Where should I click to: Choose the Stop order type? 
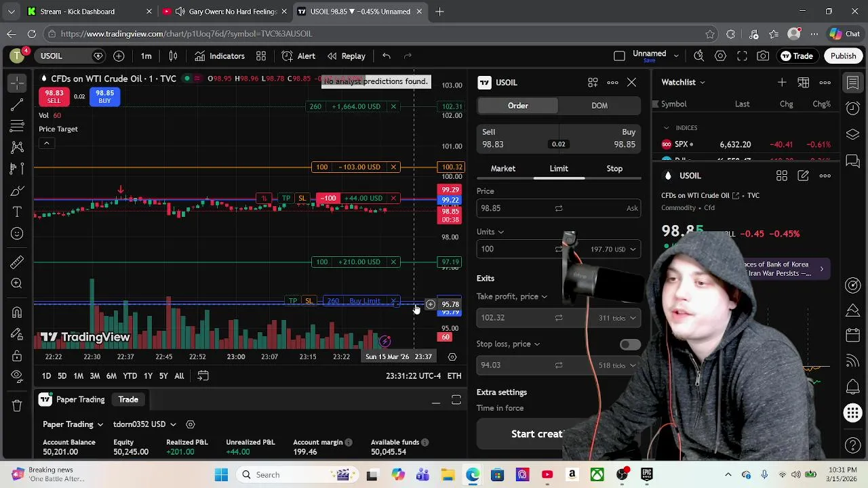(x=614, y=169)
